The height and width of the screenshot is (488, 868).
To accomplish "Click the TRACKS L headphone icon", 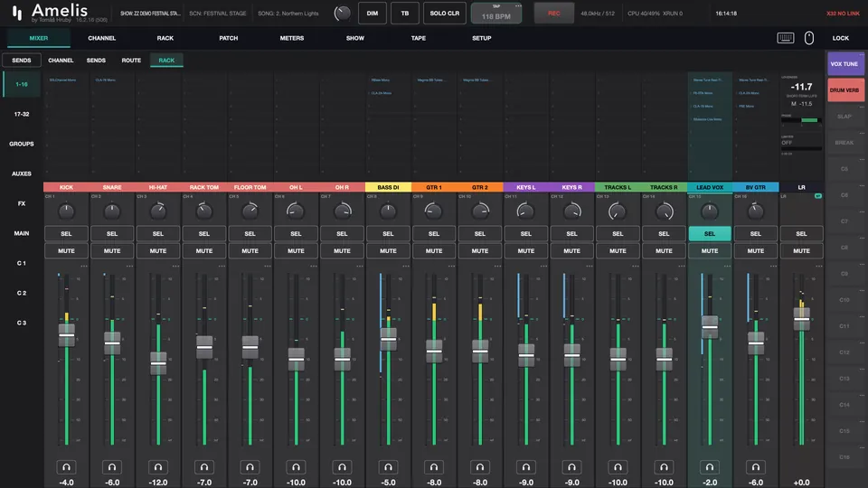I will (618, 467).
